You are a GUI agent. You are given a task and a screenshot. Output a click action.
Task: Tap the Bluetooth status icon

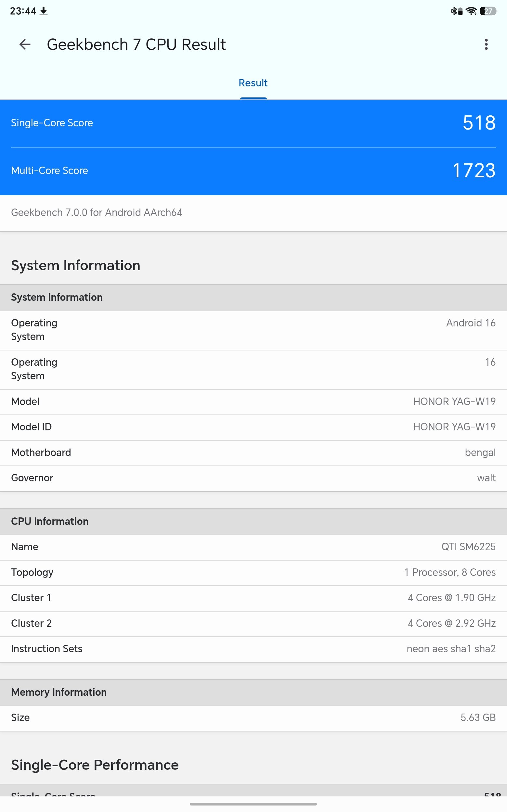coord(453,11)
